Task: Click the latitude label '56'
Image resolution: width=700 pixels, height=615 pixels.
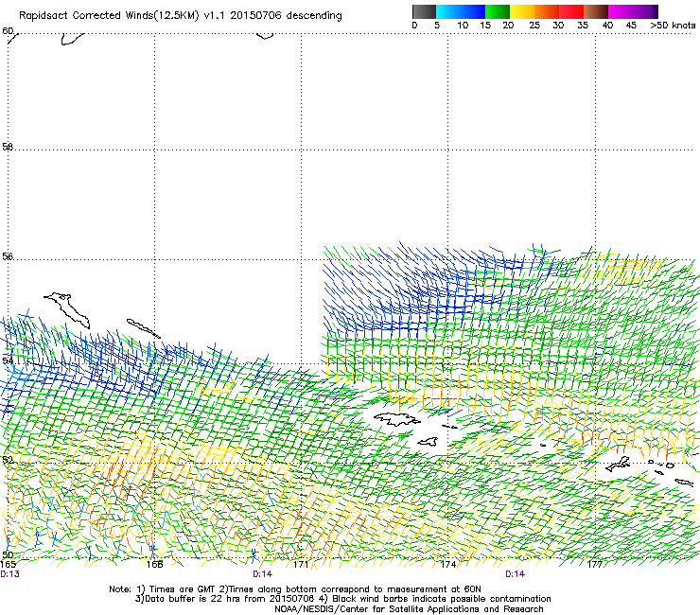Action: [x=8, y=256]
